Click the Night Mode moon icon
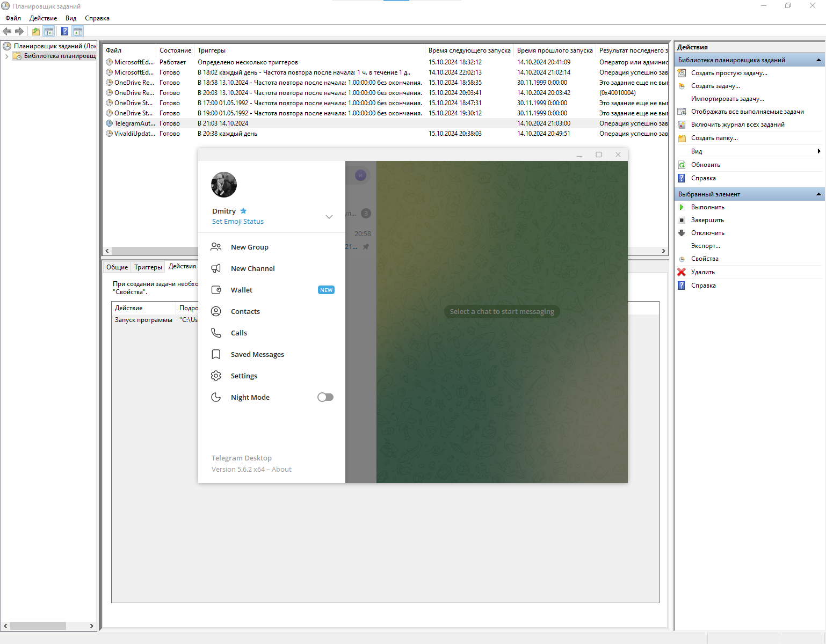Image resolution: width=826 pixels, height=644 pixels. pyautogui.click(x=216, y=397)
